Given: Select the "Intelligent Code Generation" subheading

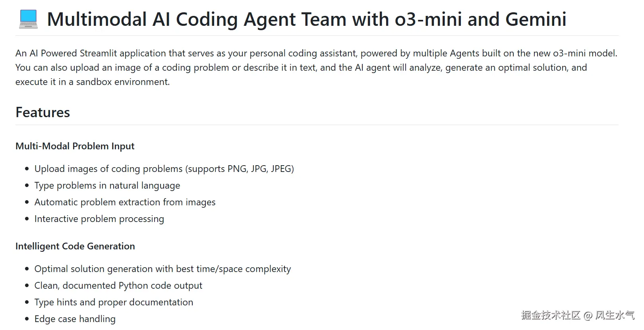Looking at the screenshot, I should (x=75, y=246).
